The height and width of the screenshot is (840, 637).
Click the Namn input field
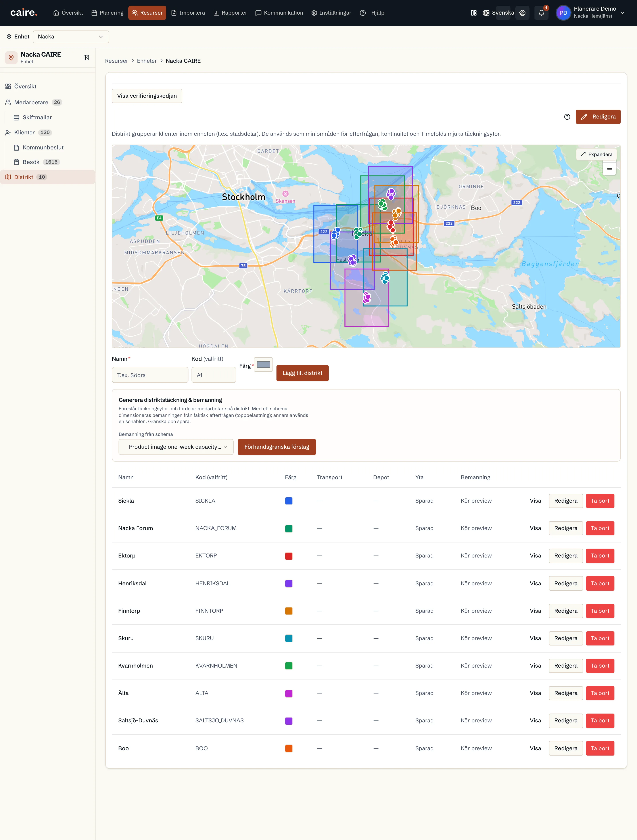pos(150,375)
